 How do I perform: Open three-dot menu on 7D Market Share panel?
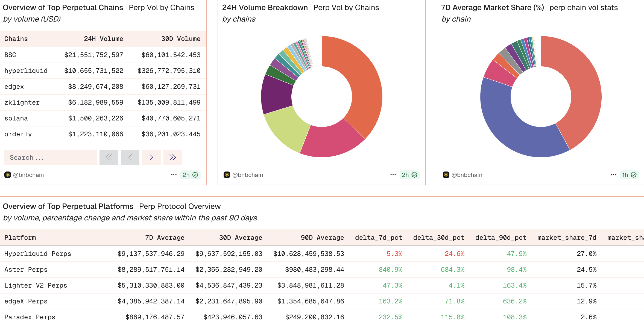[x=613, y=175]
